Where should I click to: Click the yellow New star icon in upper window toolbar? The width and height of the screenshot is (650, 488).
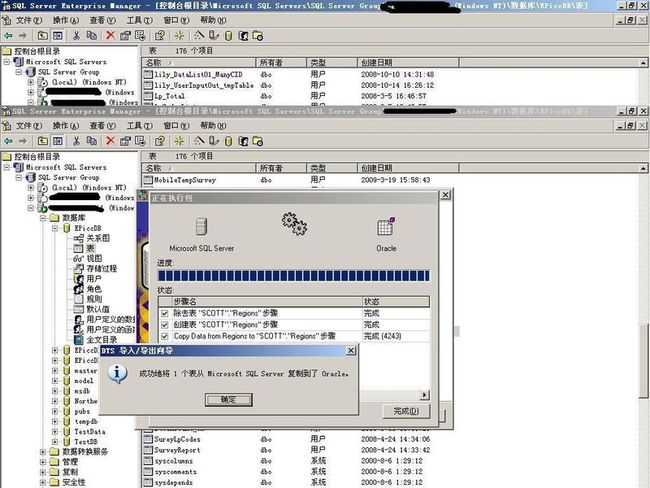point(179,36)
